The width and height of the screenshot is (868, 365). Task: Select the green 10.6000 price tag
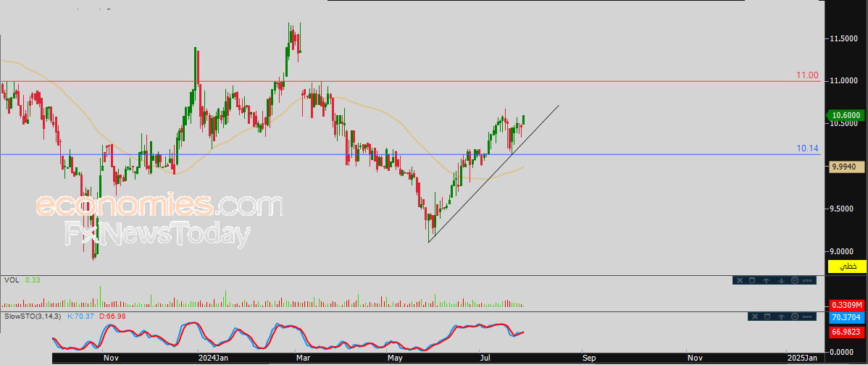click(x=846, y=115)
